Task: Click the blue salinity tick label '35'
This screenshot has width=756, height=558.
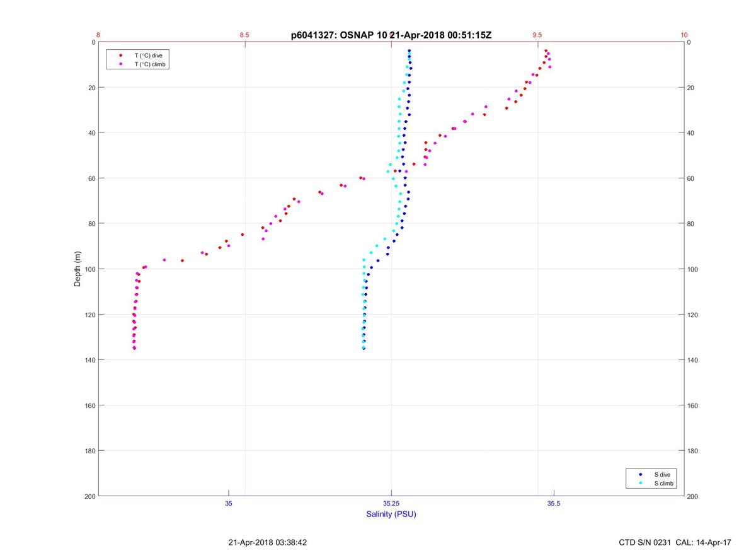Action: pos(229,503)
